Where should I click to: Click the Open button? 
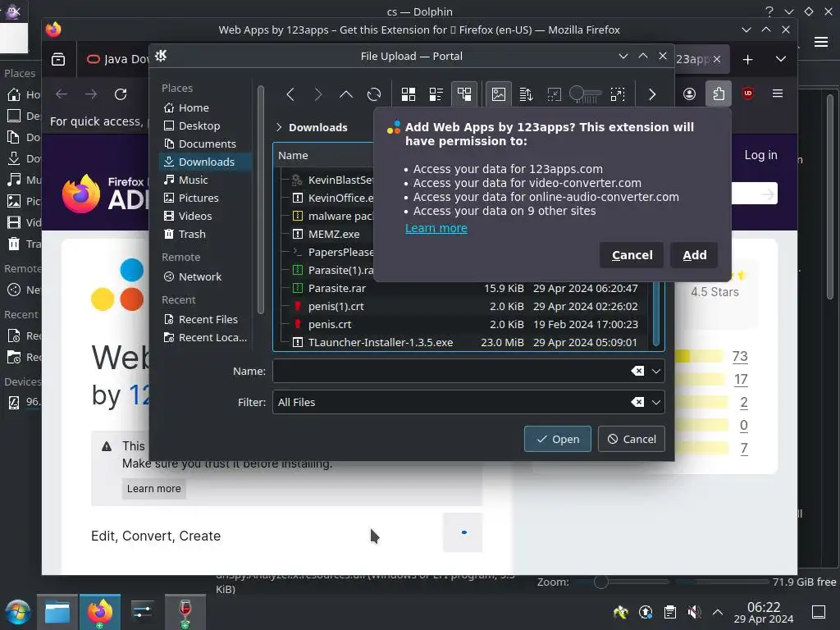click(x=557, y=440)
